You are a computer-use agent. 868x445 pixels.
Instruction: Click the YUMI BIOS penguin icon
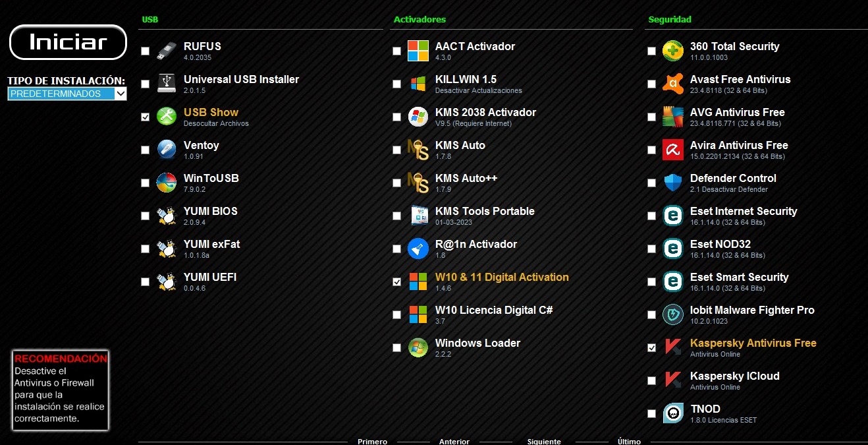[167, 216]
